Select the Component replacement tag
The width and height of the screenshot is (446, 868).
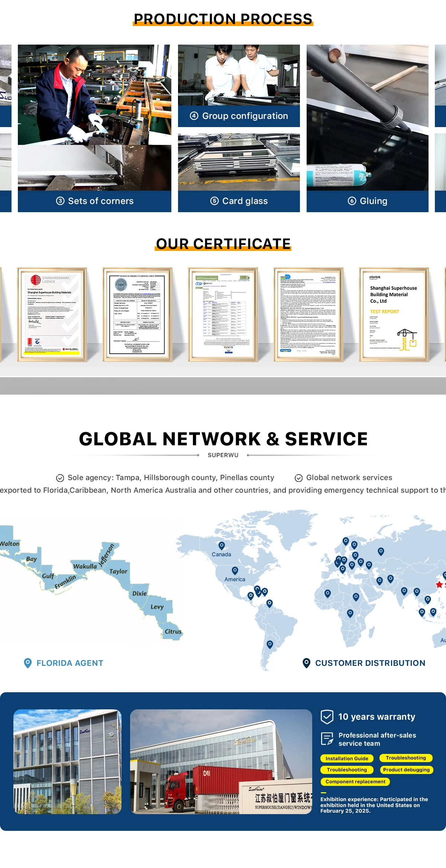(x=355, y=781)
